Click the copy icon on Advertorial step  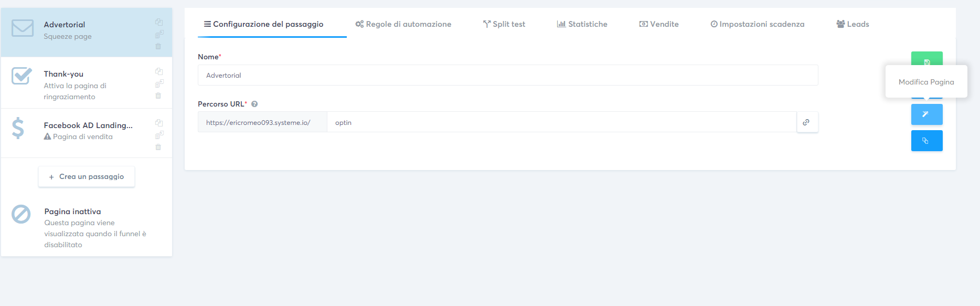click(159, 22)
